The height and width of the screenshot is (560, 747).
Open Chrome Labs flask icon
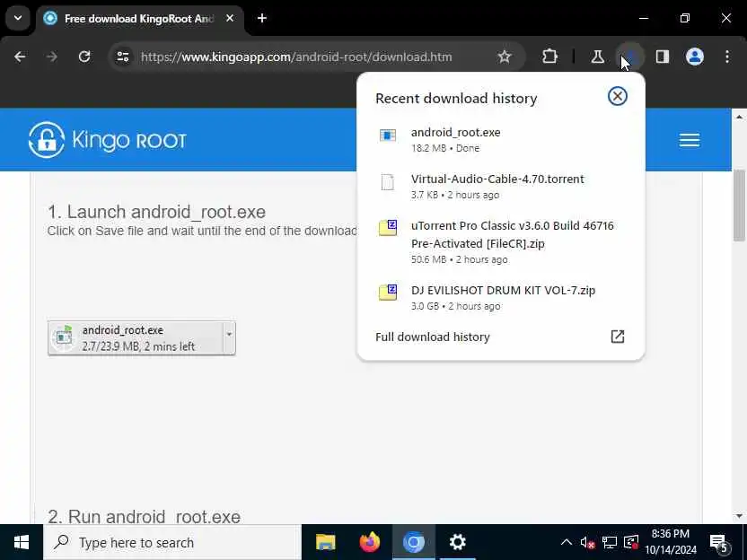(597, 57)
